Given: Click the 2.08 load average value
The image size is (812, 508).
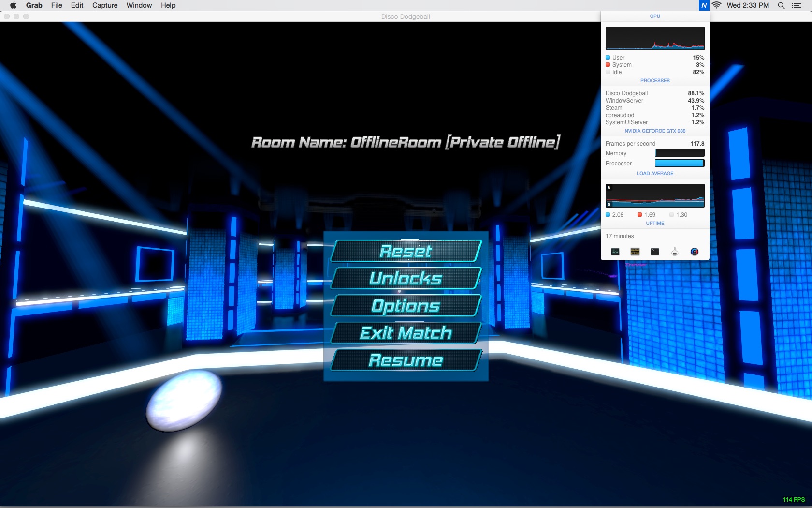Looking at the screenshot, I should pos(618,215).
